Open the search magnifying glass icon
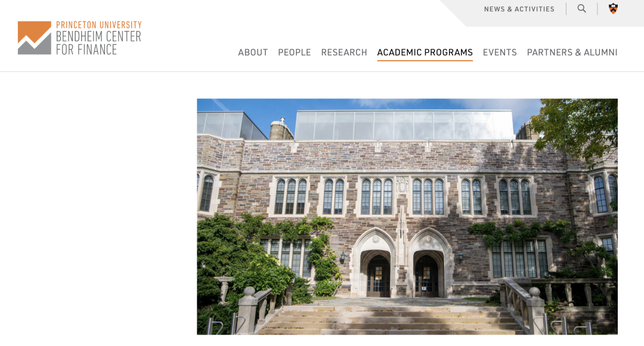 click(581, 8)
